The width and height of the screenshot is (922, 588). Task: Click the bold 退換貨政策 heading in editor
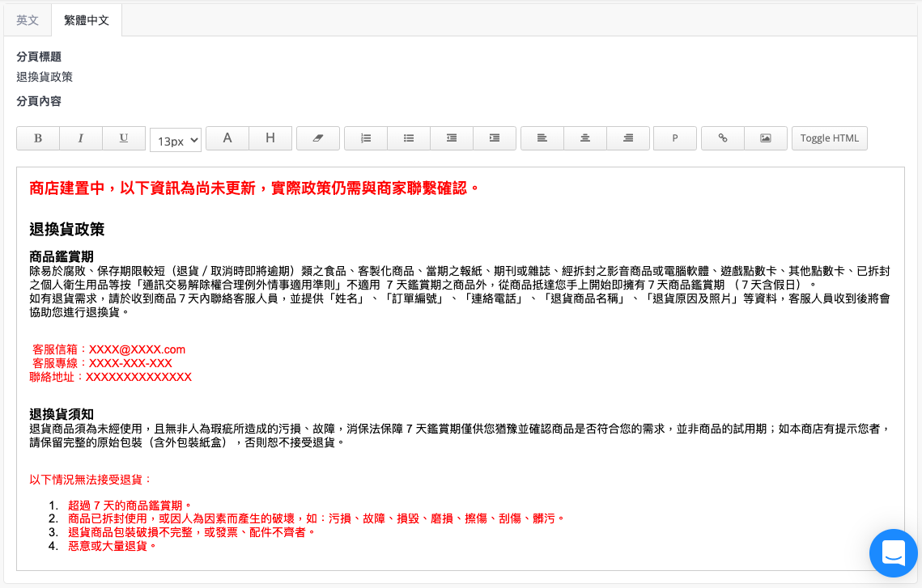pos(67,229)
